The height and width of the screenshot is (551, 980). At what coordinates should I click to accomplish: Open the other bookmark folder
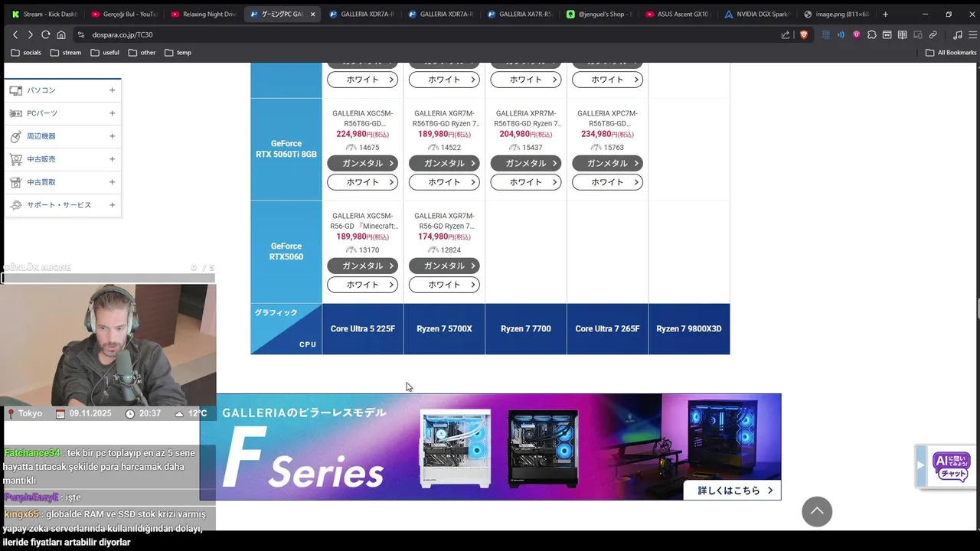(142, 53)
